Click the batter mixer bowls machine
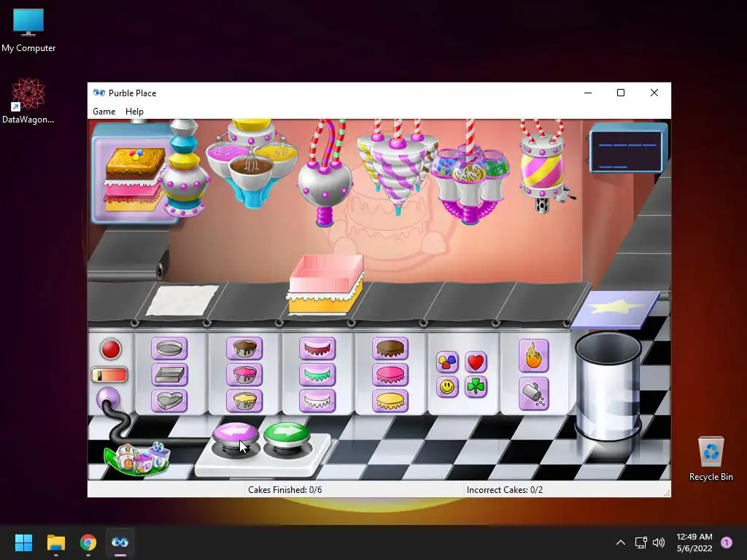Image resolution: width=747 pixels, height=560 pixels. [252, 164]
